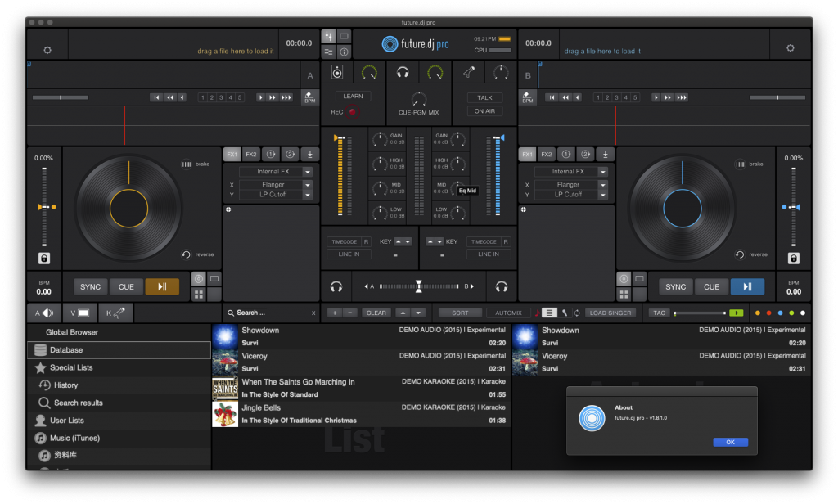Viewport: 838px width, 504px height.
Task: Click the Search input field
Action: 272,313
